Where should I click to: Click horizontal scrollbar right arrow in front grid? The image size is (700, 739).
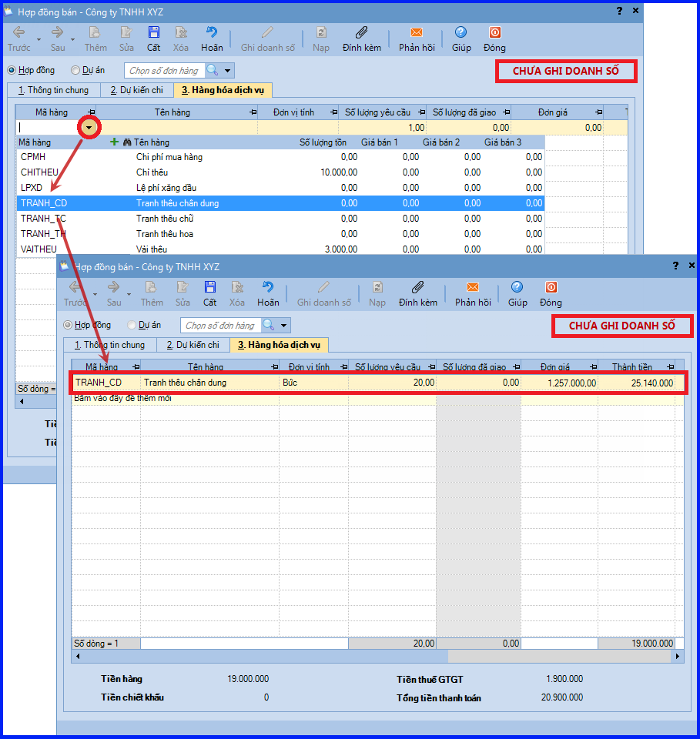tap(678, 656)
